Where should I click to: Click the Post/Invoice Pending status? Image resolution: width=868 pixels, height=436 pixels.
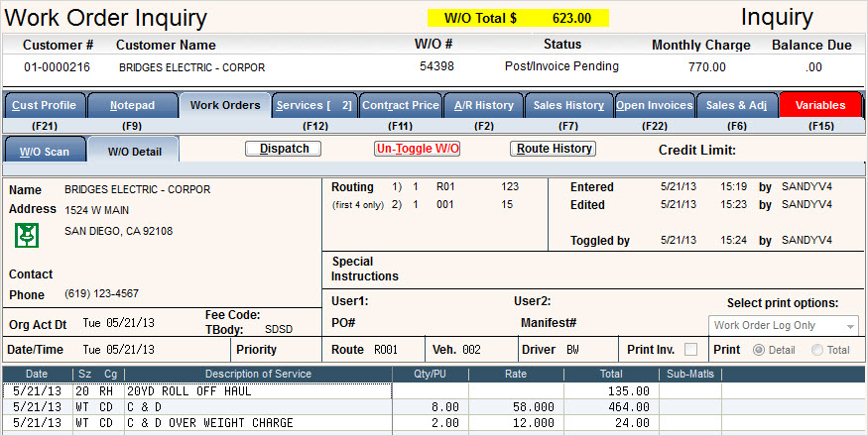[x=561, y=66]
